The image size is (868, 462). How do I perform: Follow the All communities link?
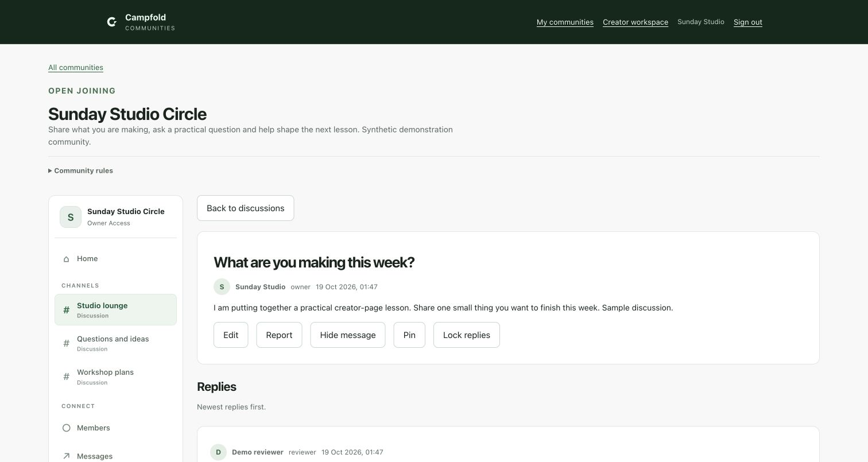(76, 67)
